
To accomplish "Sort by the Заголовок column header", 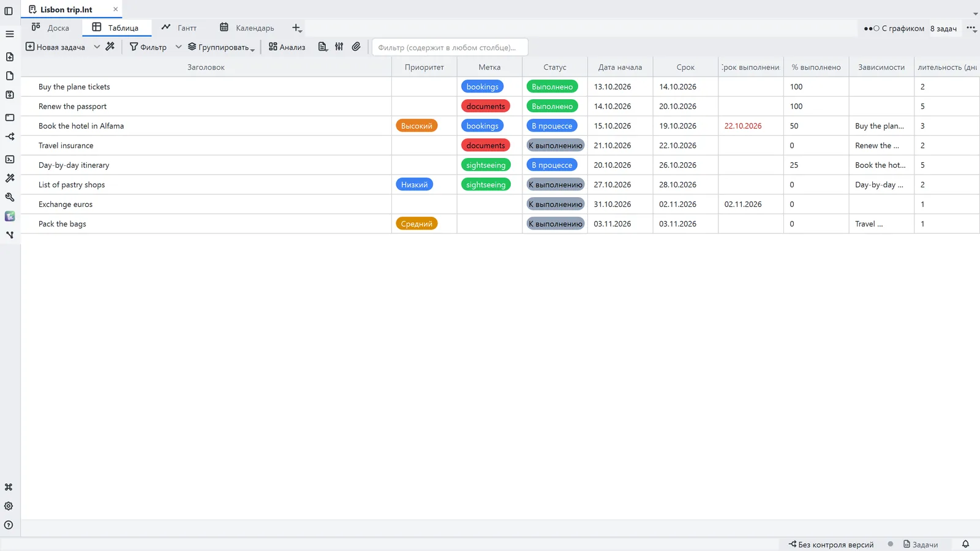I will 206,67.
